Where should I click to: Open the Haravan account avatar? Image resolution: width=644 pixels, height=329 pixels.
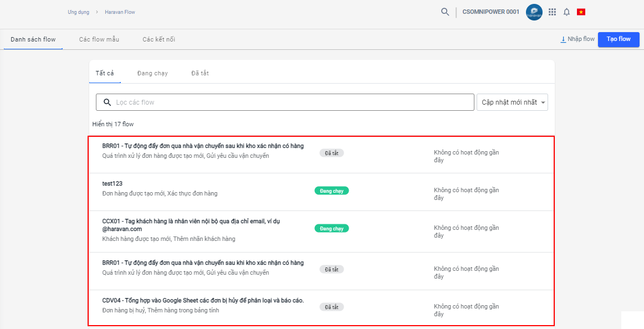pyautogui.click(x=534, y=12)
